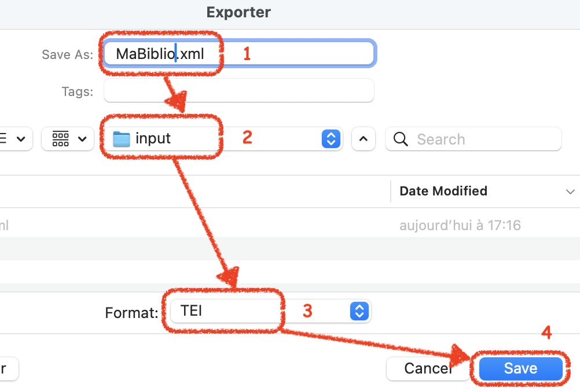Click the empty Tags field
Viewport: 580px width, 392px height.
(x=238, y=91)
